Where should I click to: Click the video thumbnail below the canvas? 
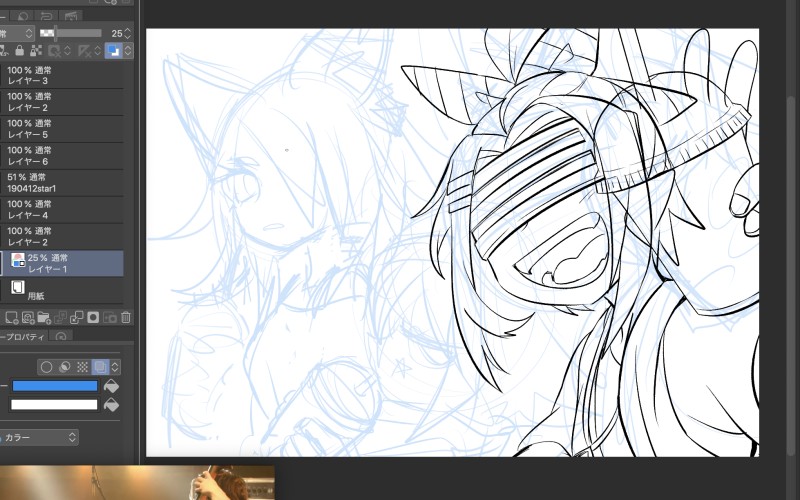click(137, 483)
